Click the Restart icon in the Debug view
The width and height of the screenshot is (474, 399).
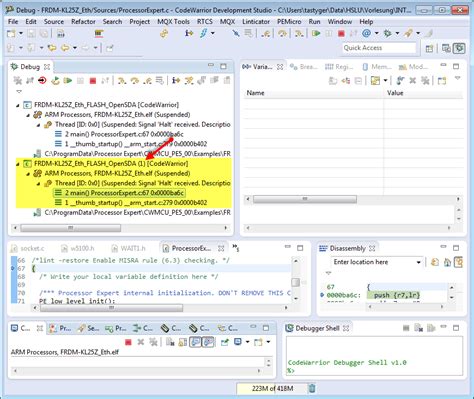pos(55,81)
